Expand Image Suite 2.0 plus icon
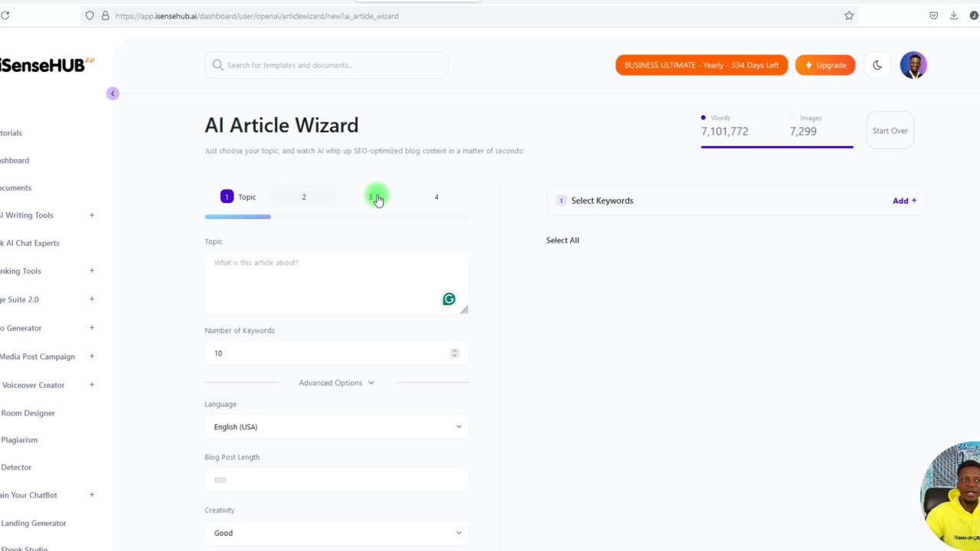 pos(92,299)
